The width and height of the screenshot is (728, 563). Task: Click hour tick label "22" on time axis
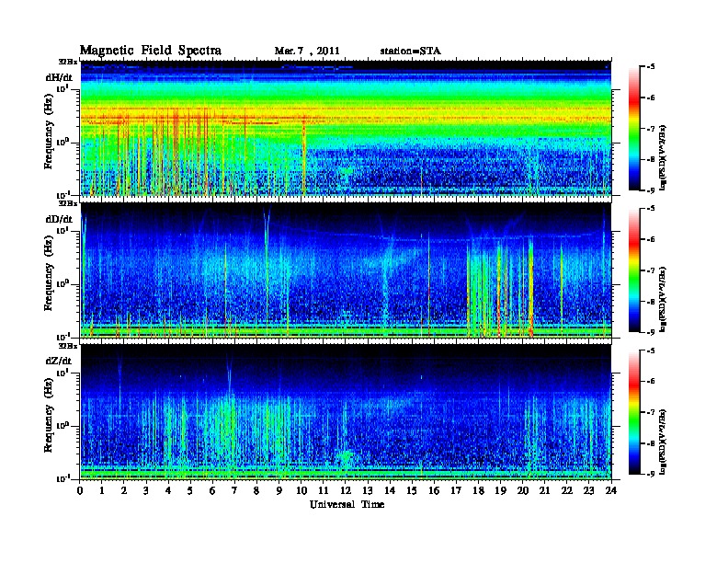coord(567,491)
